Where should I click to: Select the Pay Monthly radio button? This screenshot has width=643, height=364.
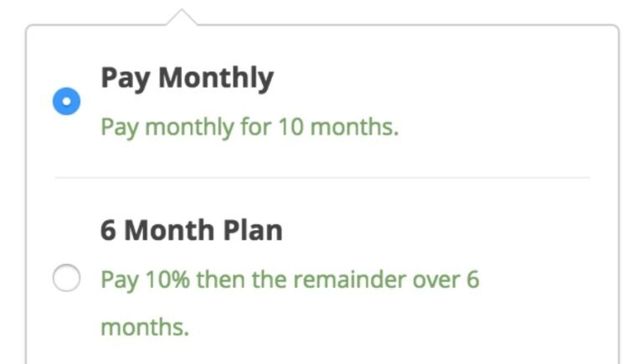point(66,103)
